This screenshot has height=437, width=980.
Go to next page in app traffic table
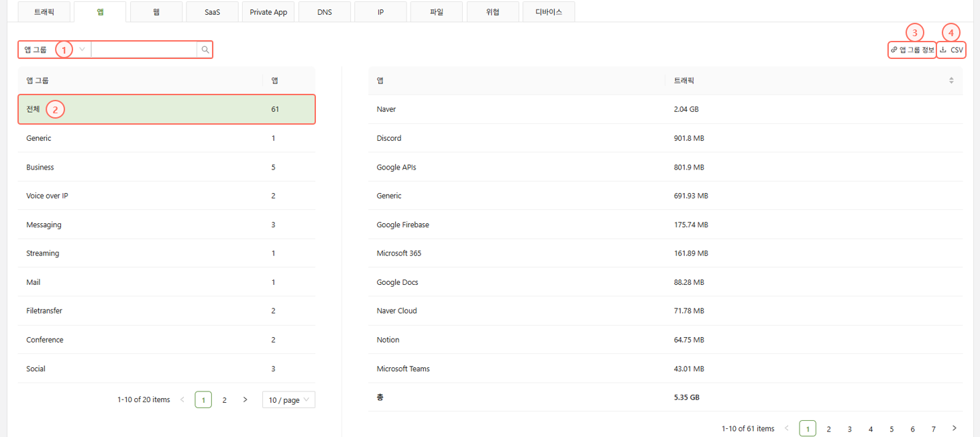click(x=954, y=428)
